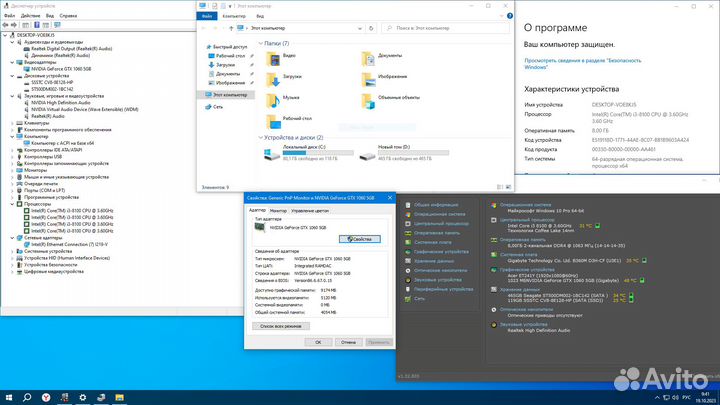This screenshot has width=720, height=405.
Task: Click Explorer search field Поиск в: Этот компьютер
Action: (x=445, y=28)
